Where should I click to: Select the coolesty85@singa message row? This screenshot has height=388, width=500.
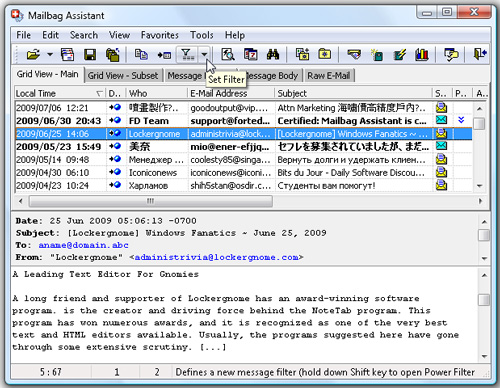click(x=243, y=159)
